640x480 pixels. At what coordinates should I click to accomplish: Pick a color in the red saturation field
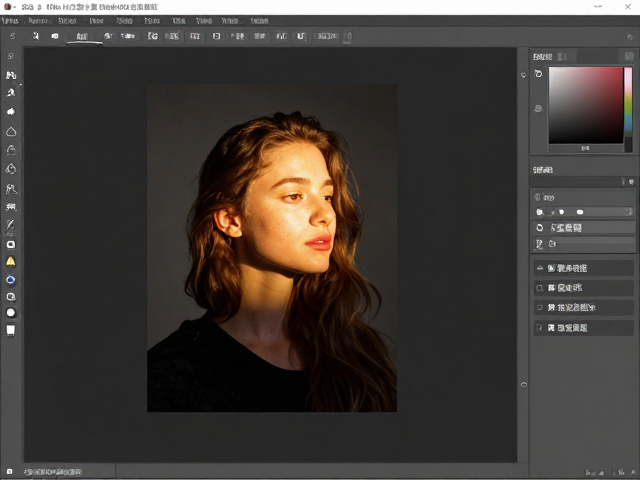[x=586, y=105]
